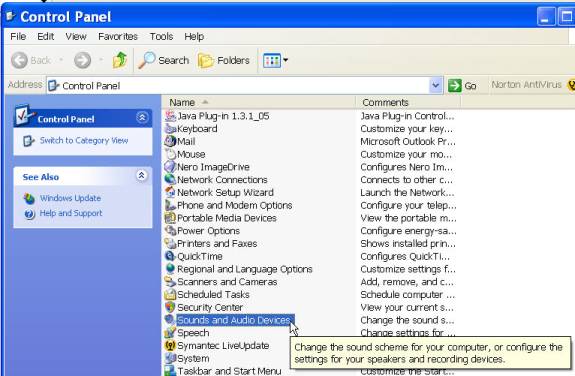The image size is (575, 376).
Task: Click the Up folder toolbar icon
Action: (120, 60)
